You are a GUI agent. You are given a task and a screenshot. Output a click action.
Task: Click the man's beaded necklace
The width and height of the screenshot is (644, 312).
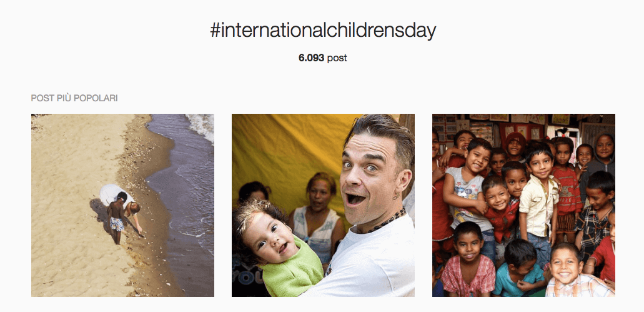coord(387,220)
